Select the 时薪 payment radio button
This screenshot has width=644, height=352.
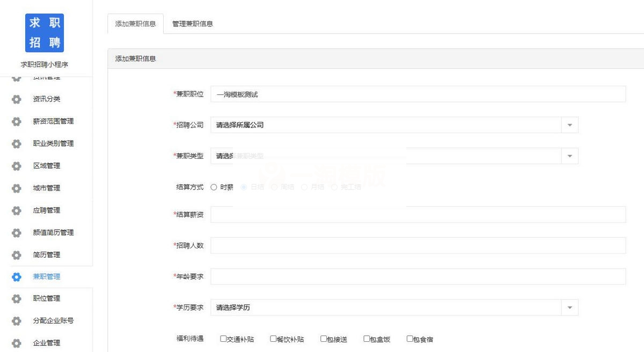(x=214, y=187)
